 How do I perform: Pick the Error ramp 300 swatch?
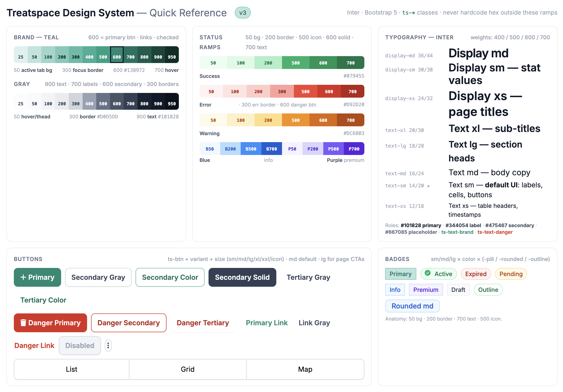(x=282, y=91)
